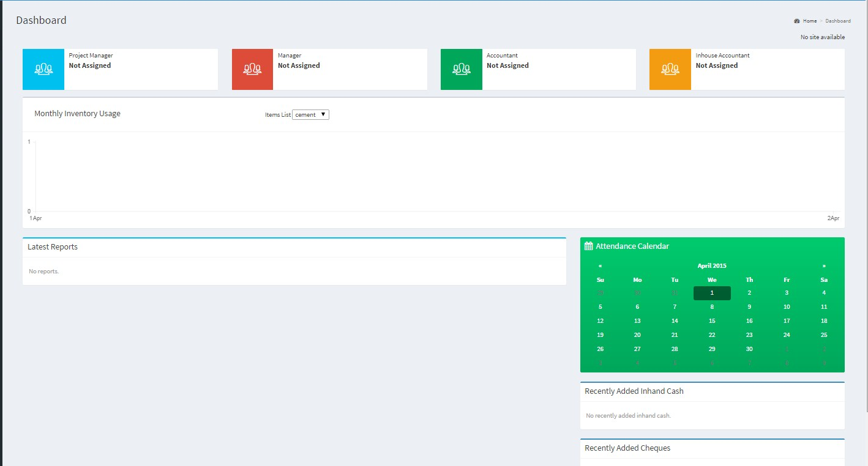The image size is (868, 466).
Task: Click the 2 Apr chart axis label
Action: 833,218
